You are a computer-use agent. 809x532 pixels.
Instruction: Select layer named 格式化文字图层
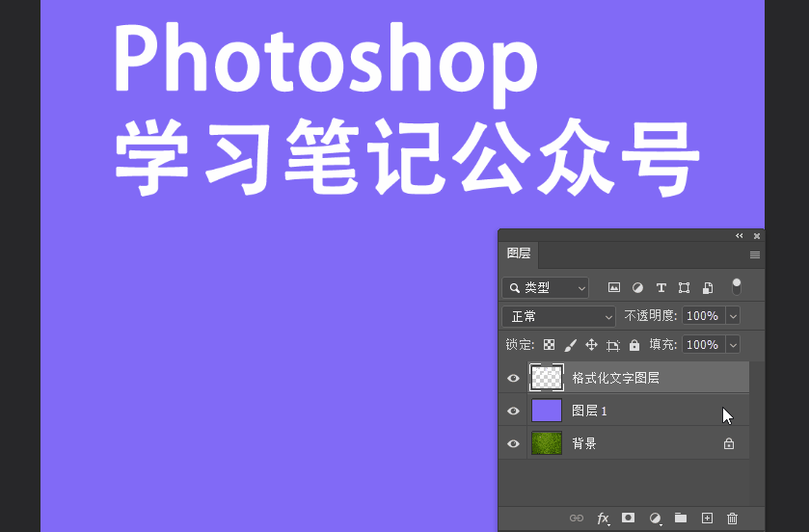click(615, 379)
